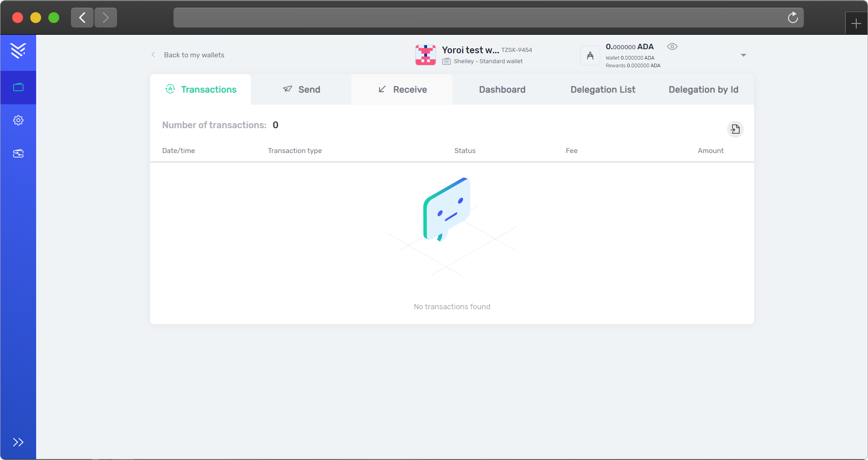
Task: Click the Number of transactions label
Action: (x=214, y=125)
